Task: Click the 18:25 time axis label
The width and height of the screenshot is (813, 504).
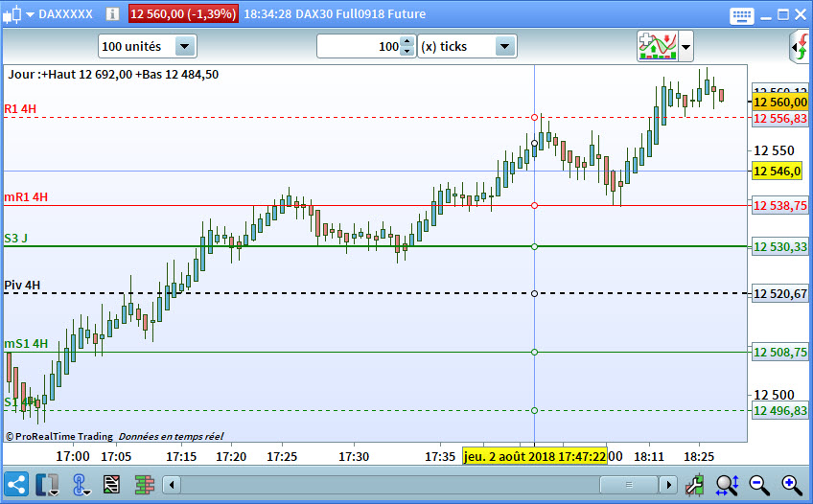Action: [699, 456]
